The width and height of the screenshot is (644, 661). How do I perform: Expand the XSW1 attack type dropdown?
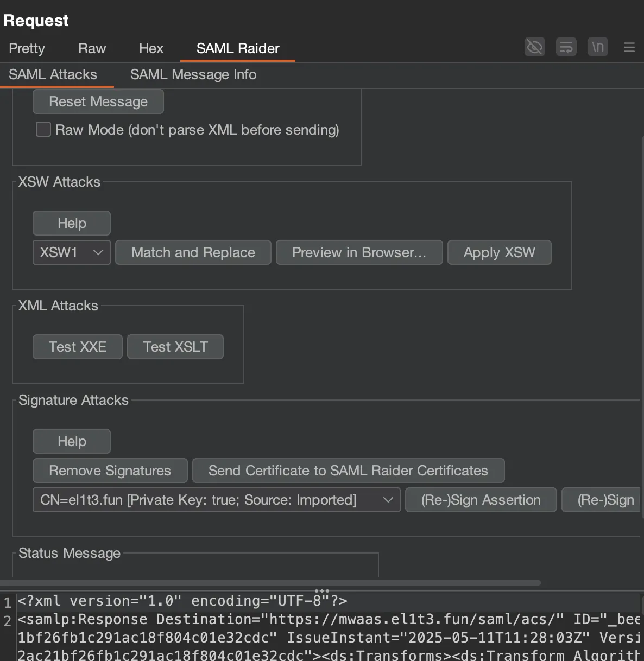click(x=72, y=252)
